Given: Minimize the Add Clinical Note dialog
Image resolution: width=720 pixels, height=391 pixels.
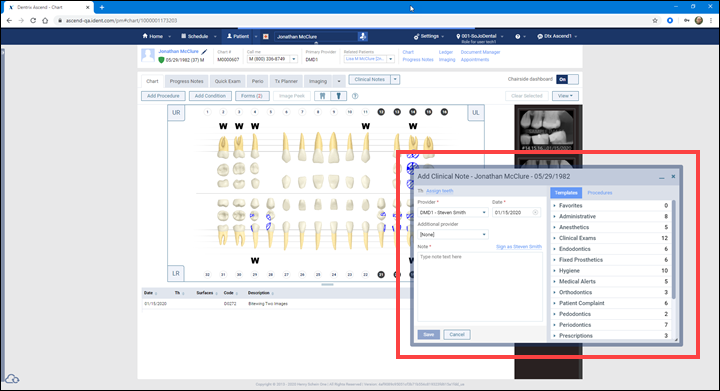Looking at the screenshot, I should (662, 177).
